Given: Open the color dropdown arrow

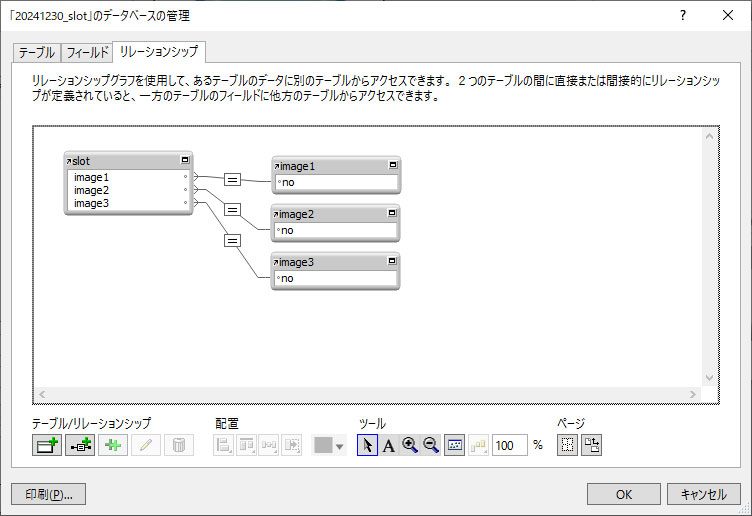Looking at the screenshot, I should pyautogui.click(x=340, y=446).
